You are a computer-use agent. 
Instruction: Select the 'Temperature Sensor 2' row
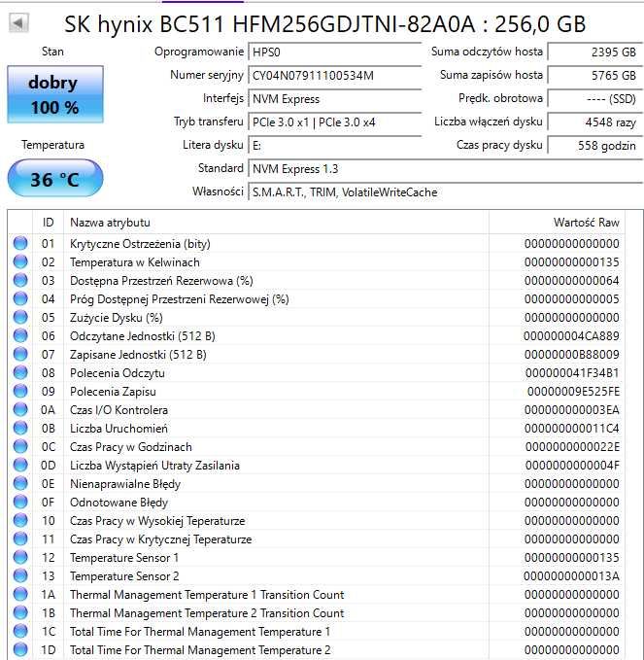(x=317, y=575)
